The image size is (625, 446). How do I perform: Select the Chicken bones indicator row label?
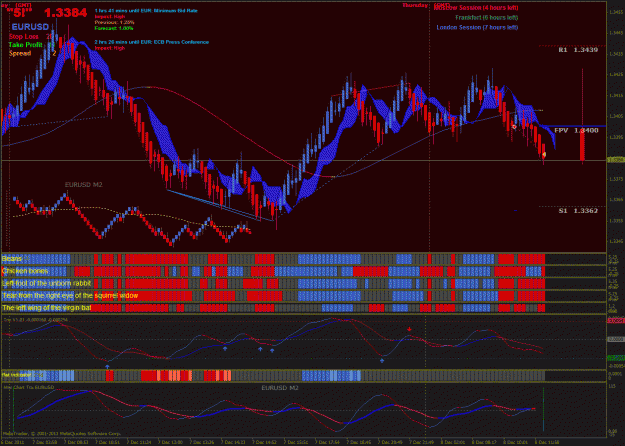pyautogui.click(x=25, y=271)
